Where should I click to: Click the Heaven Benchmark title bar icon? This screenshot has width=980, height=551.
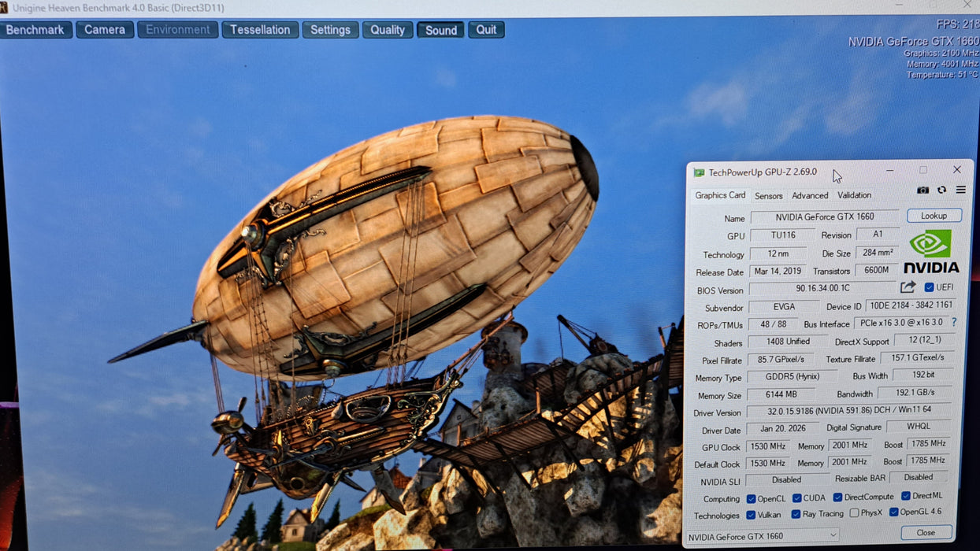click(4, 7)
